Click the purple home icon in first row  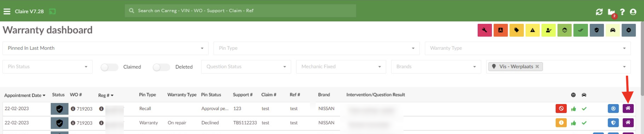pos(628,108)
